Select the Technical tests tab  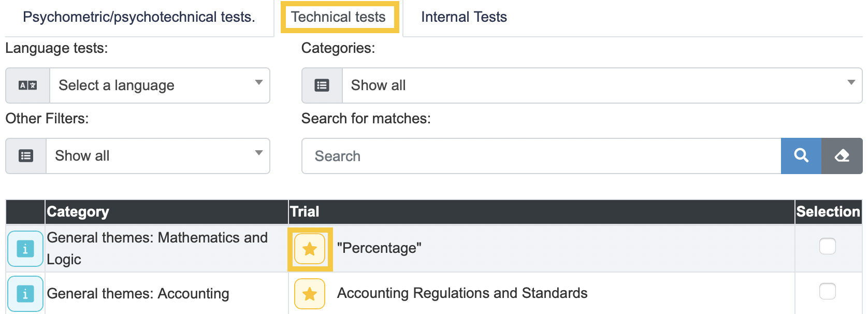coord(339,17)
